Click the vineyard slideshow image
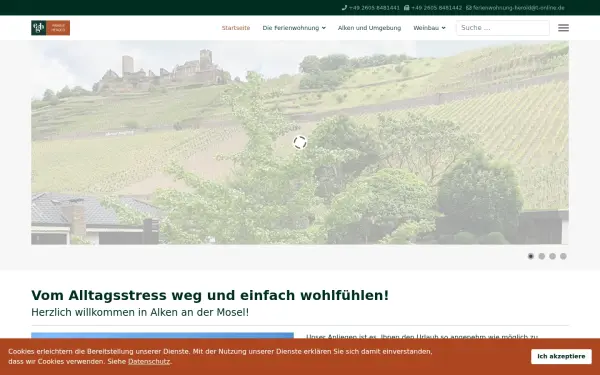600x375 pixels. point(300,142)
